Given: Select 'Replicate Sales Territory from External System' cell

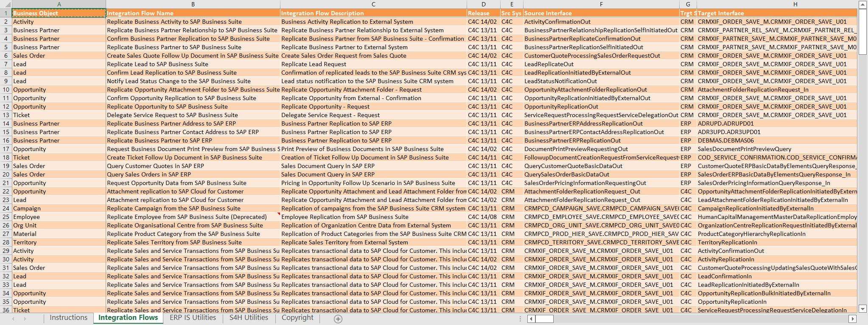Looking at the screenshot, I should click(373, 242).
